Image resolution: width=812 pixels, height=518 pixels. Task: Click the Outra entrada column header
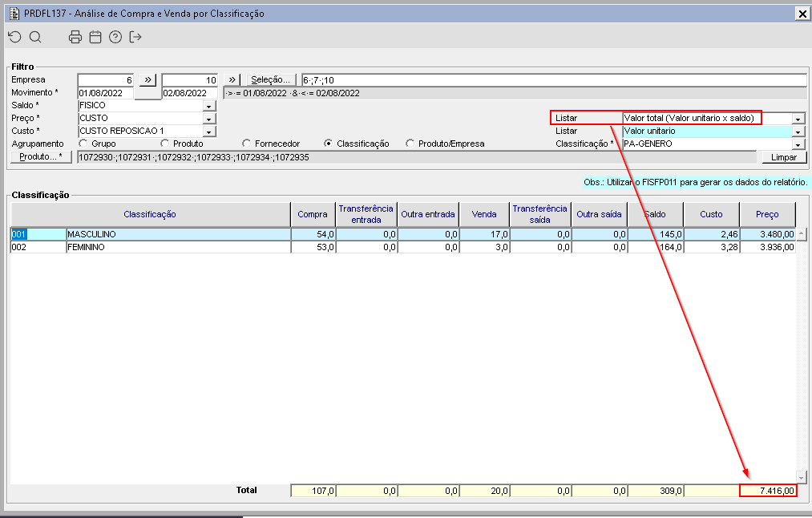pos(428,214)
